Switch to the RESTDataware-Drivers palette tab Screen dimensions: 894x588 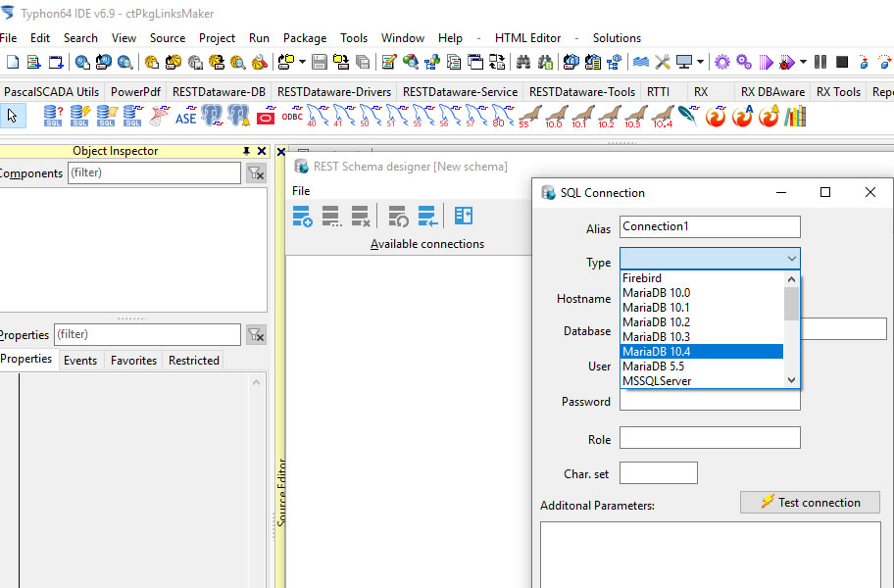(x=334, y=92)
